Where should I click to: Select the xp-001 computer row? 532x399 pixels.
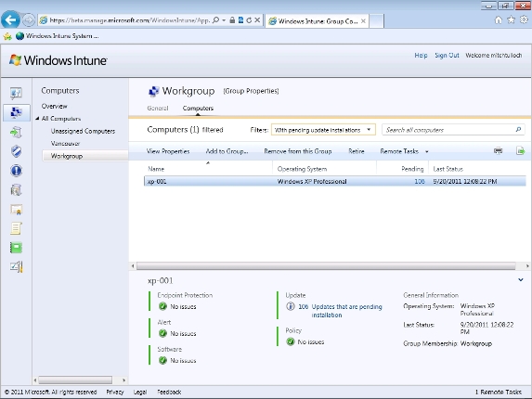pos(335,181)
